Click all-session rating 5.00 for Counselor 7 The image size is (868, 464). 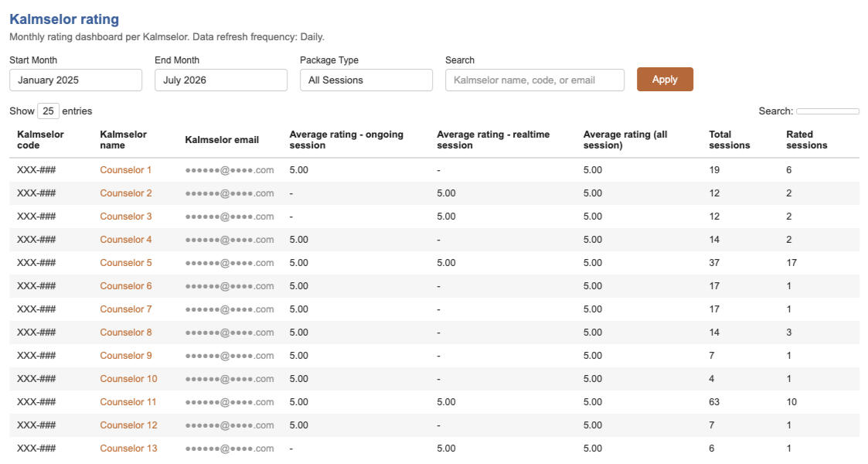[x=593, y=309]
